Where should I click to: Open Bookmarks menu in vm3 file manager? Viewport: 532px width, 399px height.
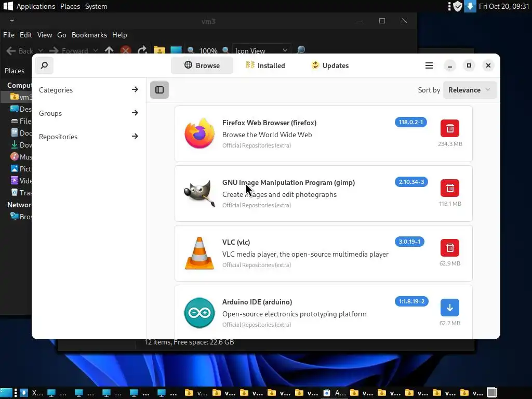89,35
